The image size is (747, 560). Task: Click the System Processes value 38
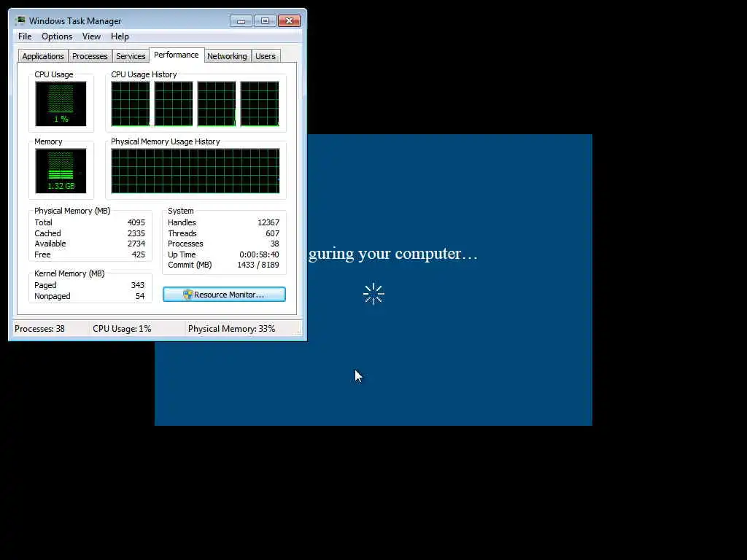(274, 244)
